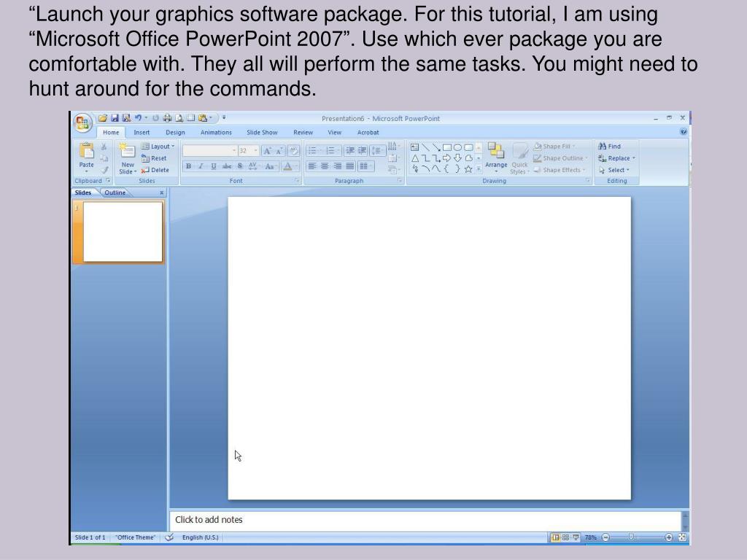Toggle Italic formatting
The width and height of the screenshot is (747, 560).
click(201, 166)
